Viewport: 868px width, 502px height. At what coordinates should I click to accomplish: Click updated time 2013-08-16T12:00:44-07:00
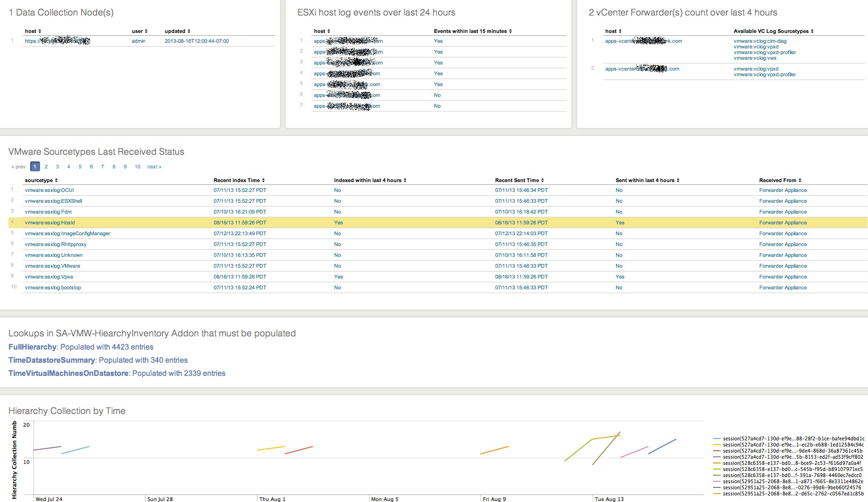pos(197,41)
